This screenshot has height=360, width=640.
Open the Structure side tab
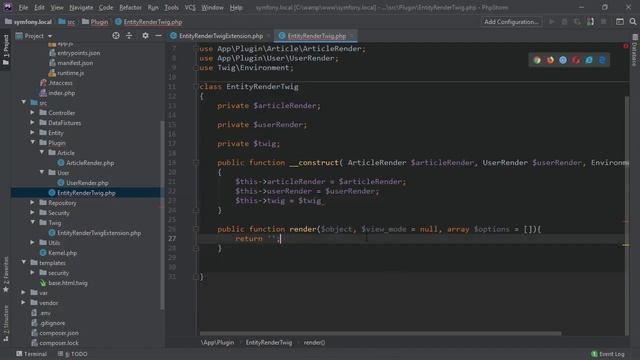pos(5,323)
